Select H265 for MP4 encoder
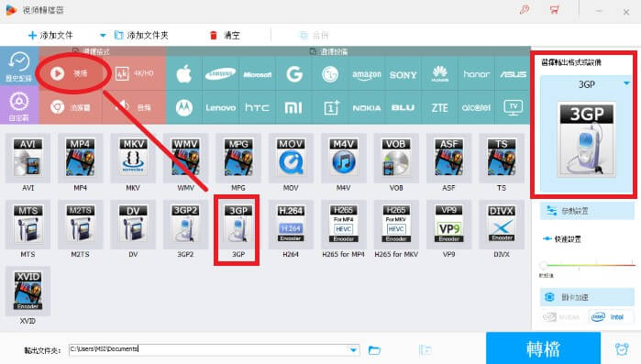This screenshot has width=641, height=364. (343, 225)
